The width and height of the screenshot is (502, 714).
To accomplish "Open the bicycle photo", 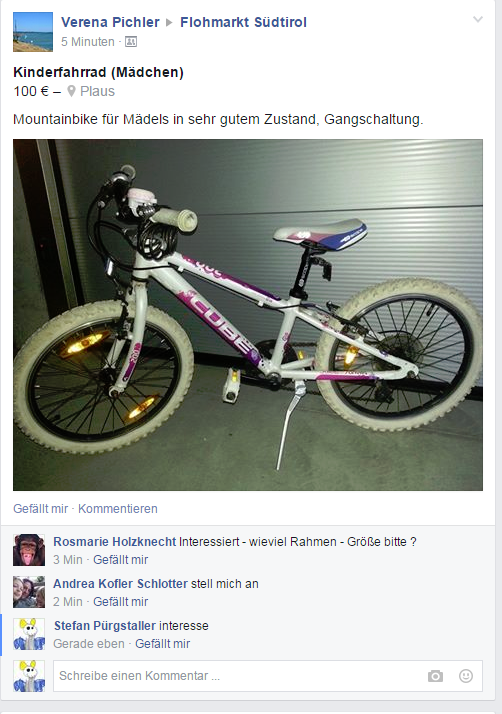I will [x=248, y=315].
